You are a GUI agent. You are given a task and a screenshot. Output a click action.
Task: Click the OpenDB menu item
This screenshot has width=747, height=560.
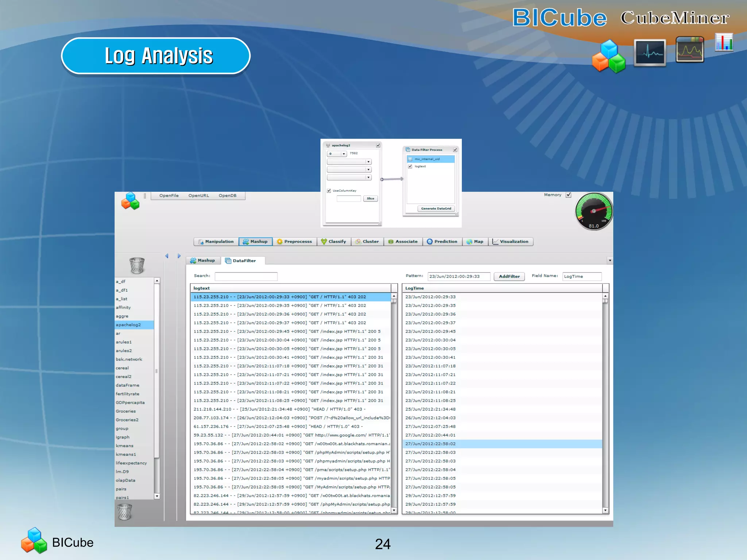pos(228,195)
